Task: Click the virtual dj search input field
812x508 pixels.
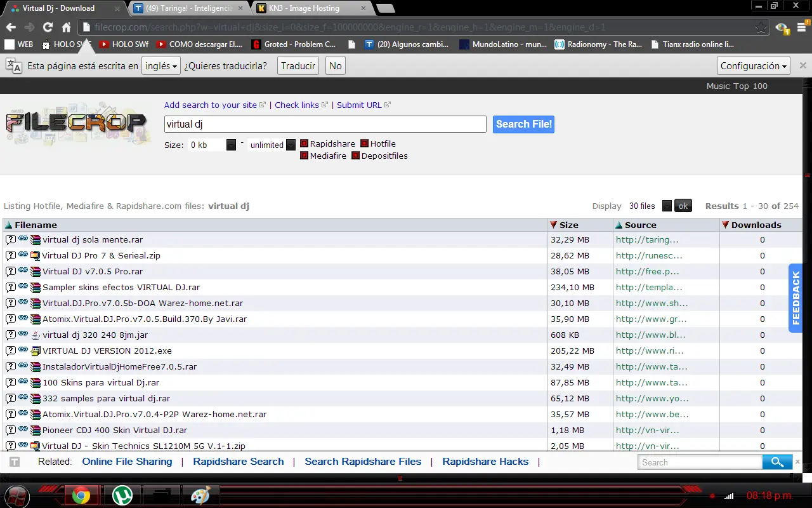Action: [325, 124]
